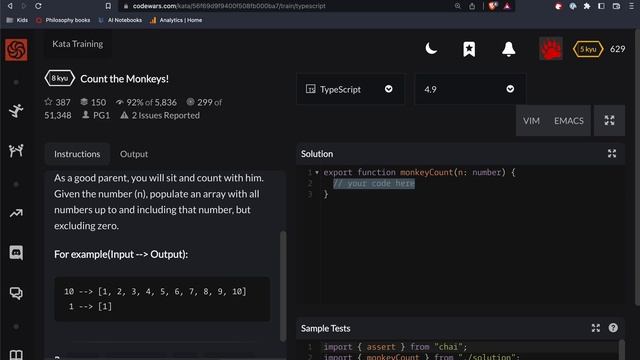Expand the Sample Tests panel
The image size is (640, 360).
(596, 328)
